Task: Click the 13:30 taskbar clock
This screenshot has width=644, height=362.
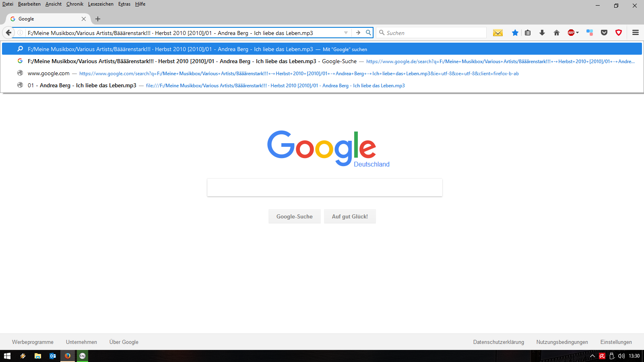Action: pyautogui.click(x=634, y=356)
